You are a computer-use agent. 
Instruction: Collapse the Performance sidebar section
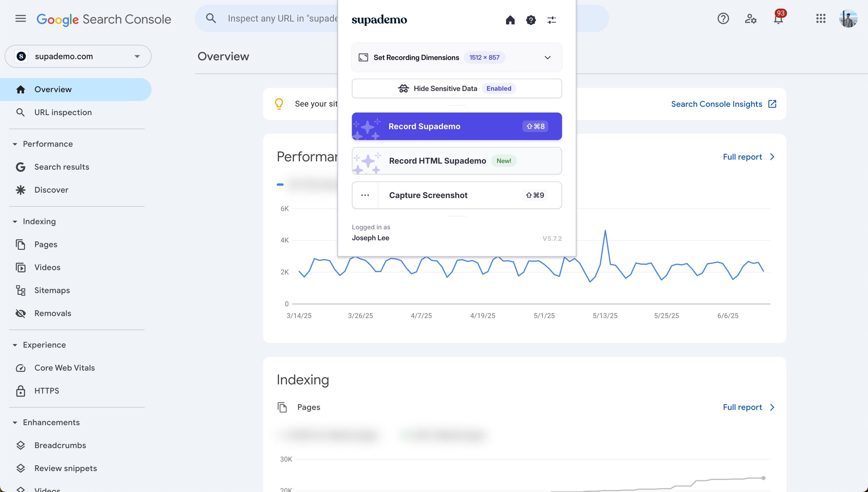[15, 144]
